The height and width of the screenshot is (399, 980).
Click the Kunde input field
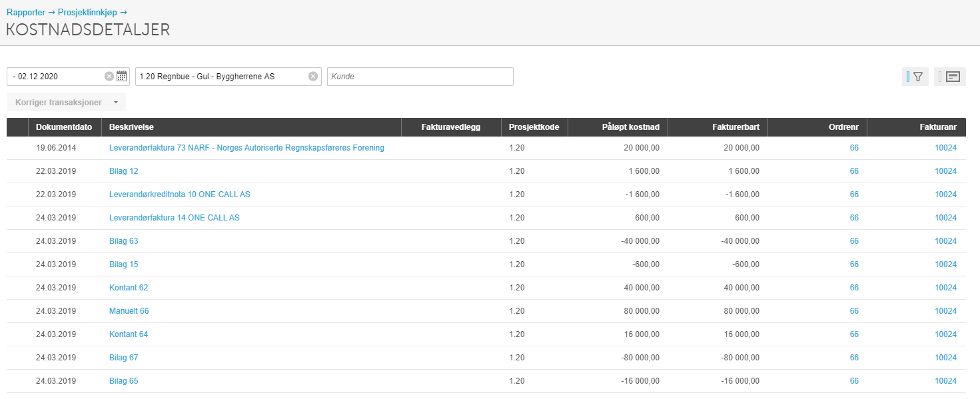coord(420,77)
